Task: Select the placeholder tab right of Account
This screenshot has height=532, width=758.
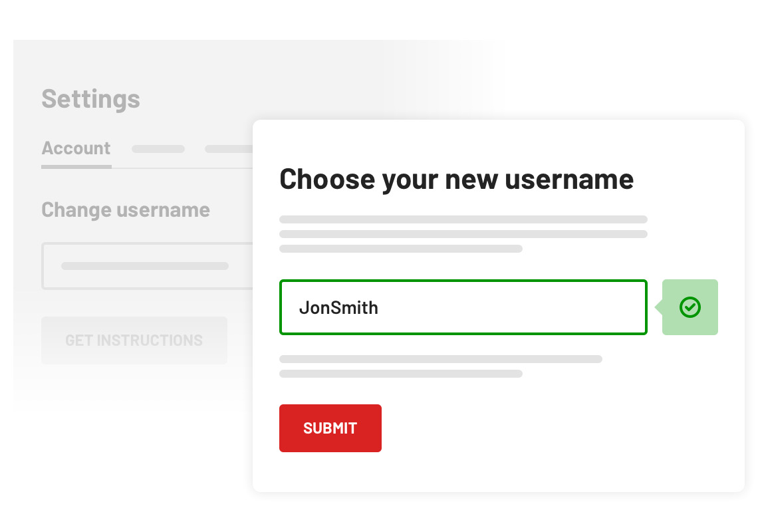Action: [x=158, y=149]
